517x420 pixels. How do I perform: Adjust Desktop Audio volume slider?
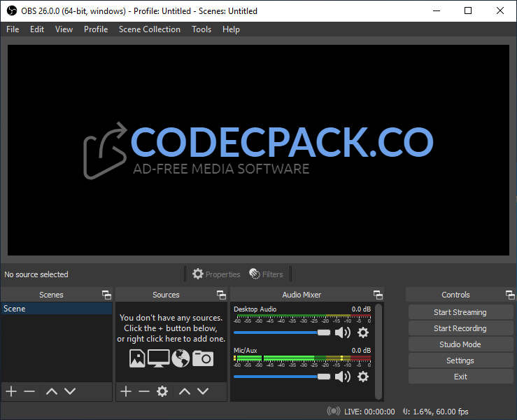point(282,332)
